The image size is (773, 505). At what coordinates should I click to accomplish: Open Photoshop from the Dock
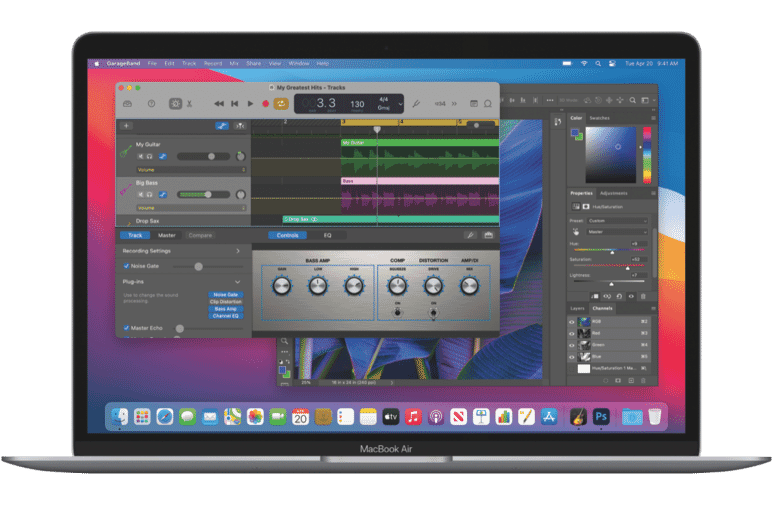tap(601, 417)
